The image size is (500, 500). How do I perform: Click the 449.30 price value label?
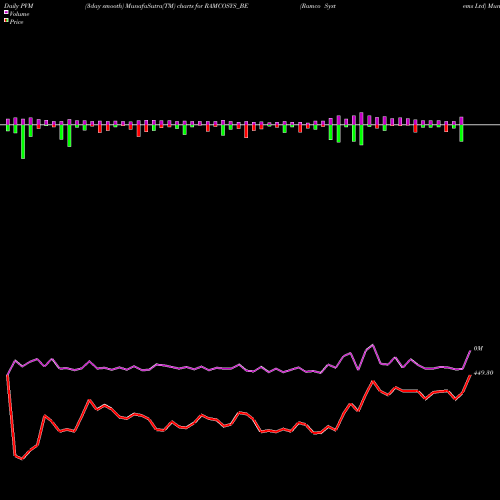click(x=483, y=373)
